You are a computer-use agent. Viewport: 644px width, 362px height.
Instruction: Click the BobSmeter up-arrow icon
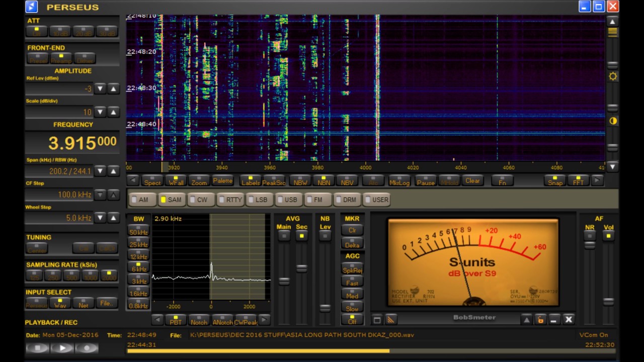click(526, 320)
